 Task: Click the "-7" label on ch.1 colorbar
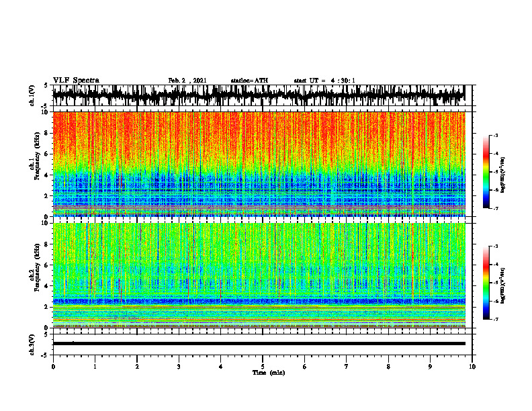point(496,209)
